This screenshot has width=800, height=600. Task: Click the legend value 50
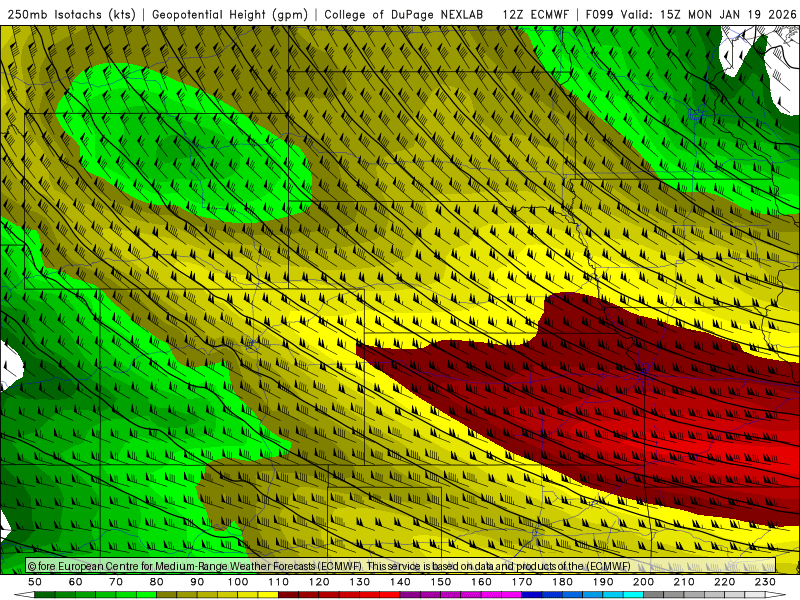(x=35, y=582)
